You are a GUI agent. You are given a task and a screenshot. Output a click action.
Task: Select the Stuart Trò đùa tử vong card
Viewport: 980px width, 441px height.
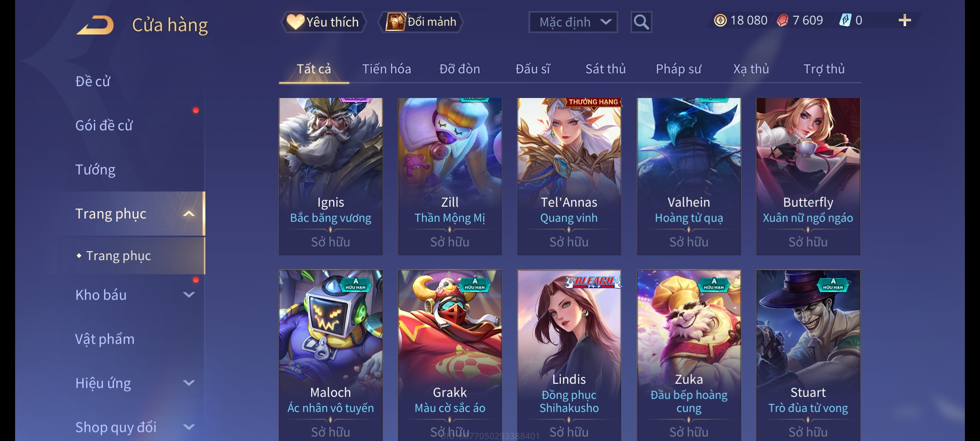[x=808, y=355]
